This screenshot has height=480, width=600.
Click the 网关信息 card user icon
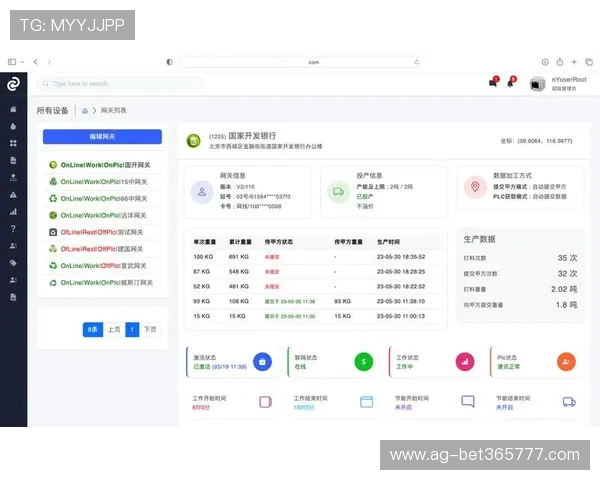[202, 192]
